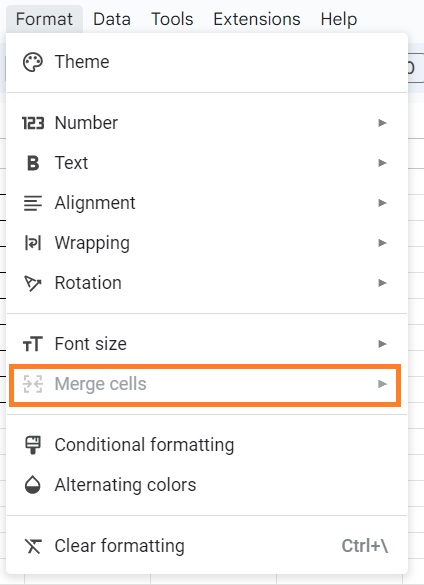Viewport: 424px width, 585px height.
Task: Click the Font size TT icon
Action: click(x=33, y=344)
